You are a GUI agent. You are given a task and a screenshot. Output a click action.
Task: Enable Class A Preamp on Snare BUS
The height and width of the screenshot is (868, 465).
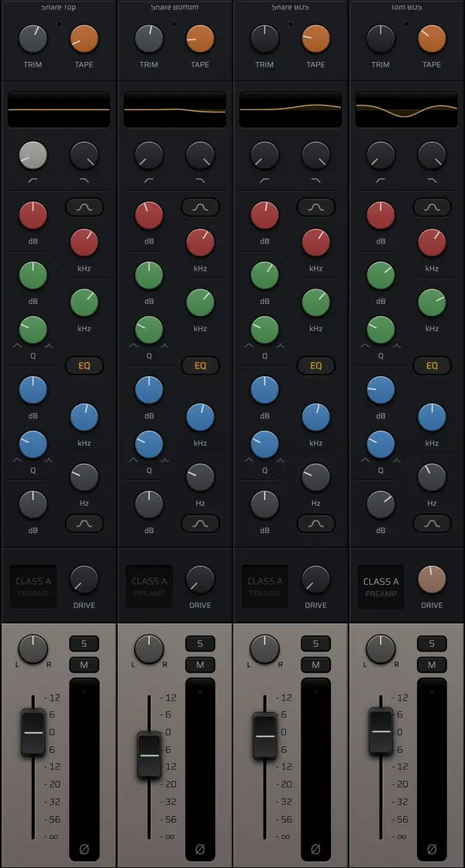pos(265,586)
